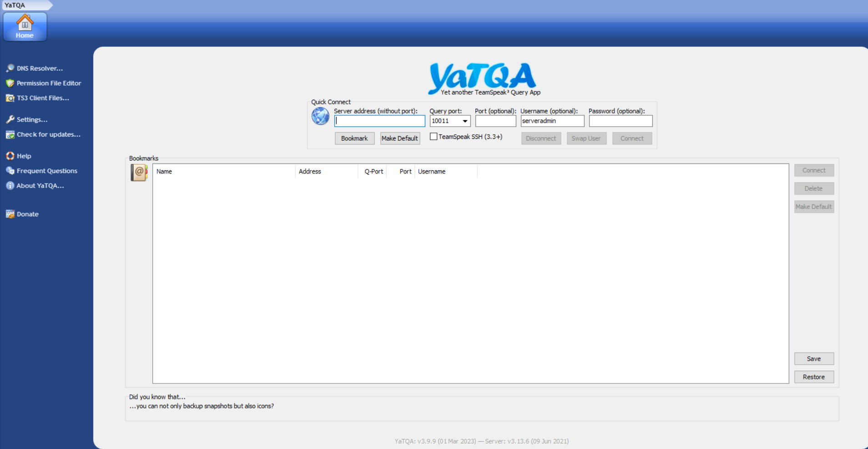Select Check for updates entry
Screen dimensions: 868x449
coord(49,134)
